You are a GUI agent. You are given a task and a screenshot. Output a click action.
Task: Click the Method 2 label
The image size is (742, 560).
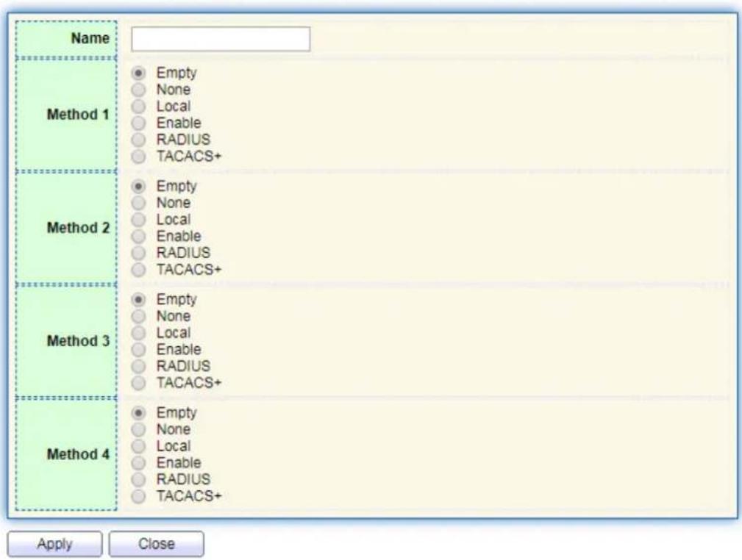[78, 228]
